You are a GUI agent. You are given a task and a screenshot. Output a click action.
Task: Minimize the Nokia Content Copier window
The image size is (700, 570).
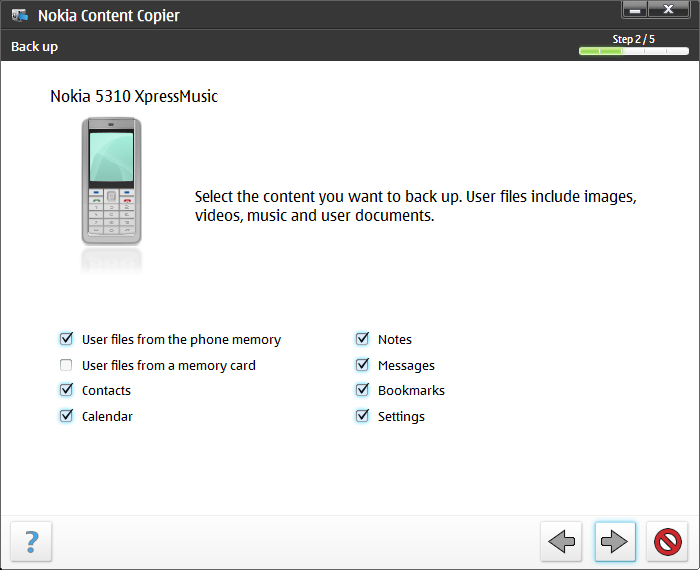click(x=635, y=9)
